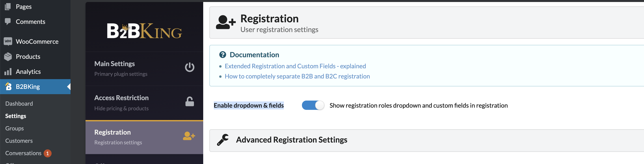Go to B2BKing Settings submenu
644x164 pixels.
pyautogui.click(x=16, y=116)
